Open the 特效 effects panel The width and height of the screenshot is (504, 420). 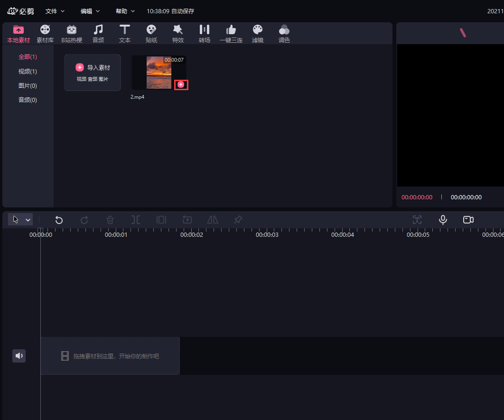pyautogui.click(x=178, y=34)
